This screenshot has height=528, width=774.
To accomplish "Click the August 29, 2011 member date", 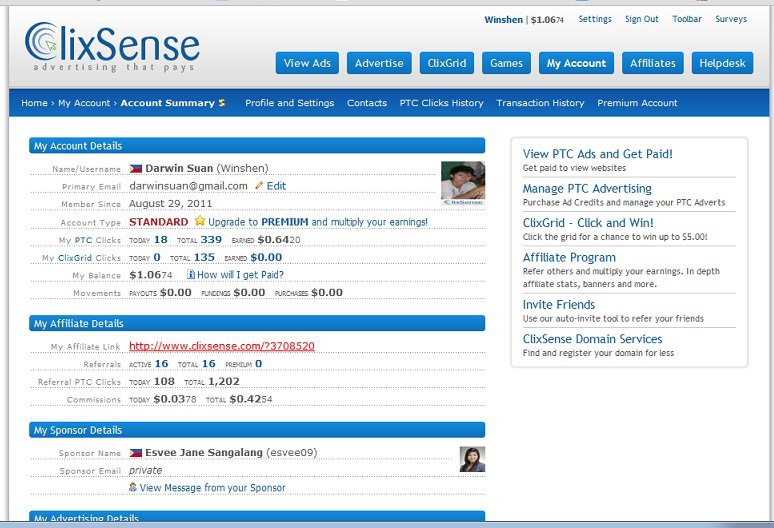I will [170, 203].
